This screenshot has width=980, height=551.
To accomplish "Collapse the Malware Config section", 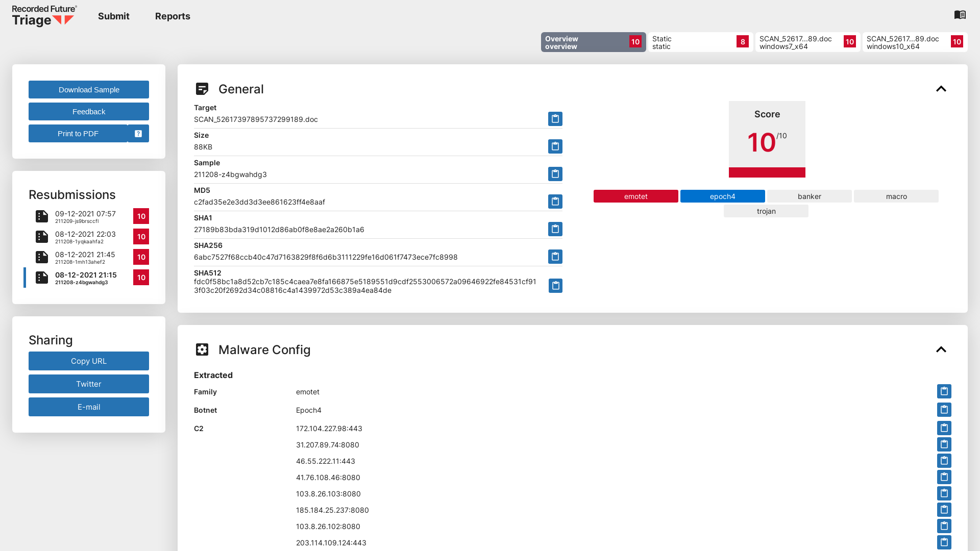I will (x=941, y=349).
